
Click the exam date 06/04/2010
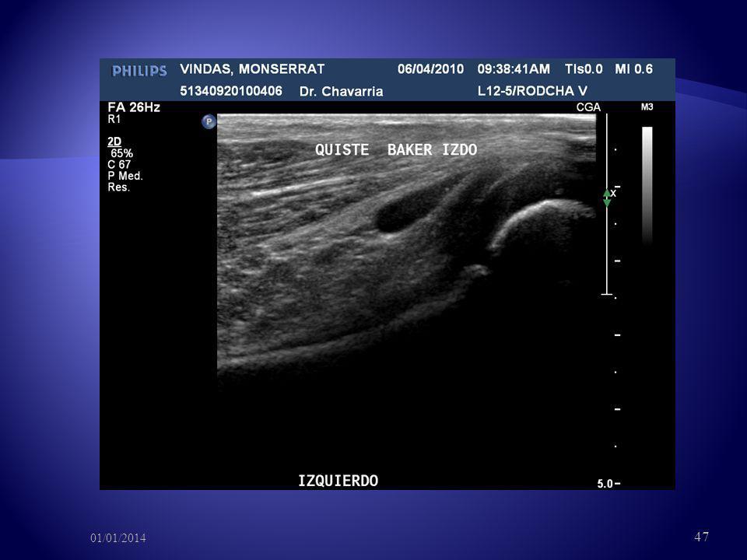click(x=430, y=69)
